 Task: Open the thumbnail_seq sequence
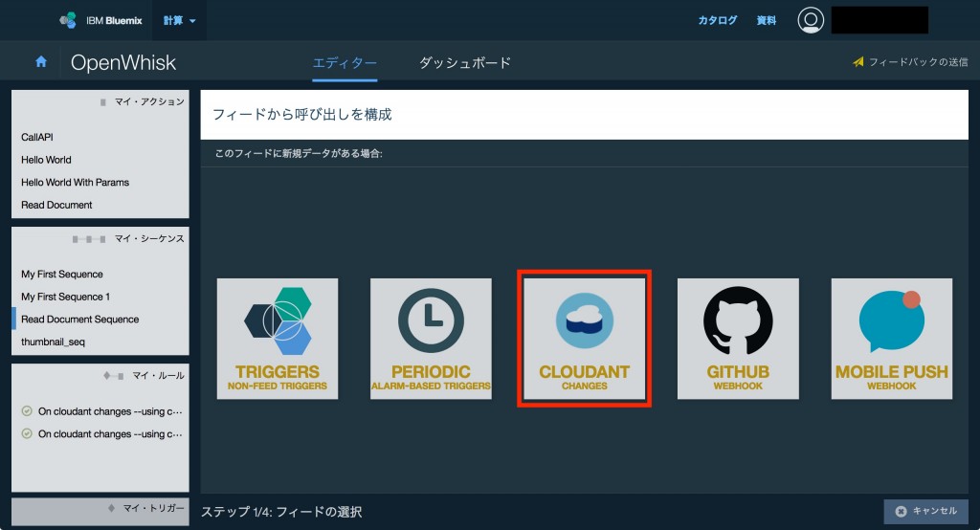[x=53, y=342]
